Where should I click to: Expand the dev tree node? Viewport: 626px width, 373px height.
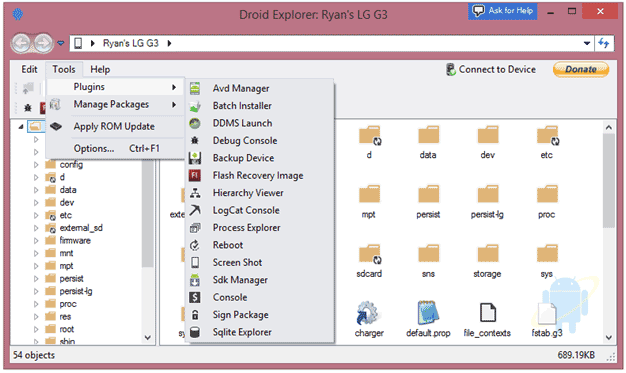tap(36, 203)
